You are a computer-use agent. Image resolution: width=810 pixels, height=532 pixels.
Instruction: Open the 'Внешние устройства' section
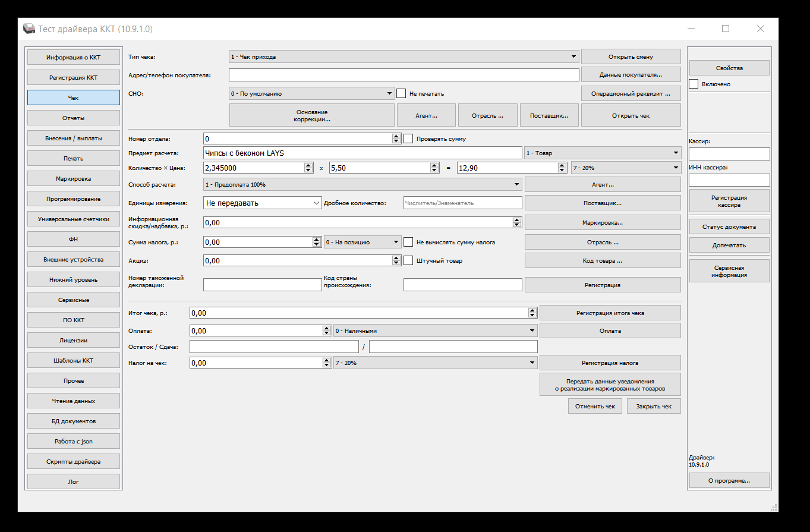[74, 259]
